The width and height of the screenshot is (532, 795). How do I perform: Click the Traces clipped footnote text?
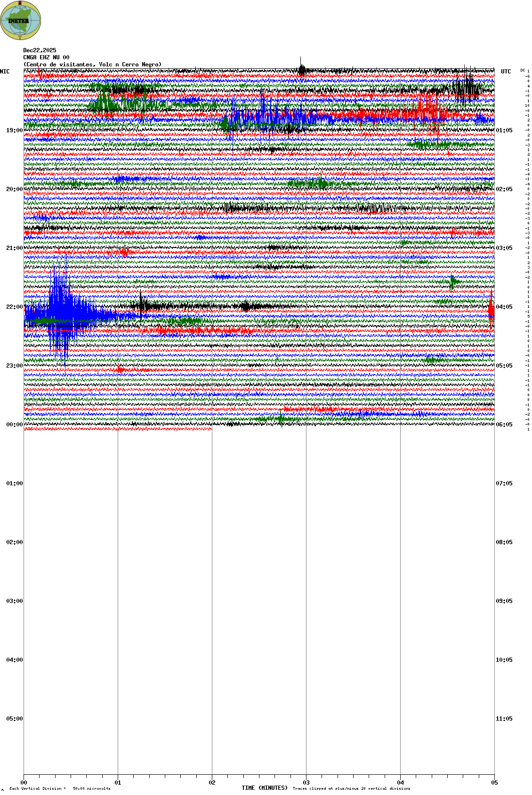pos(351,788)
